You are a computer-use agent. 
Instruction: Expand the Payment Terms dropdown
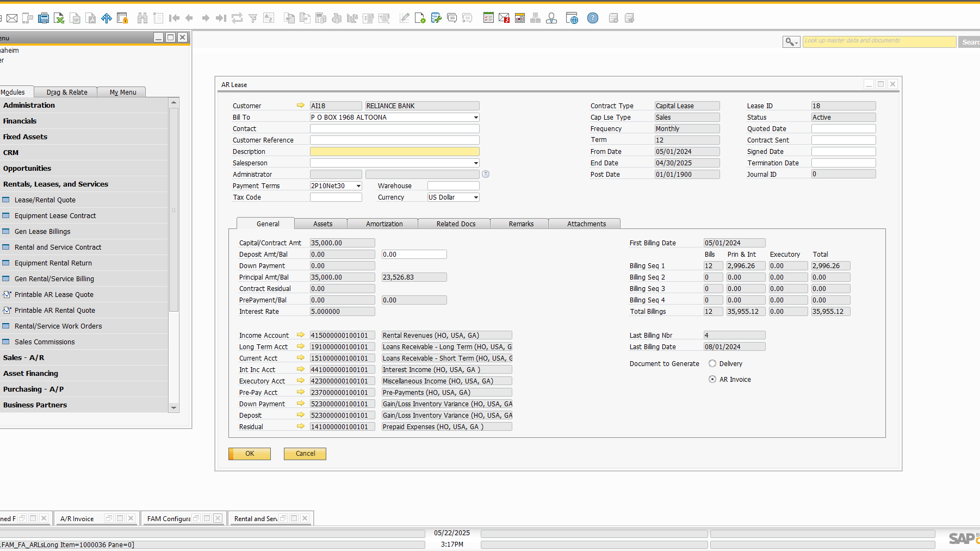(x=358, y=186)
